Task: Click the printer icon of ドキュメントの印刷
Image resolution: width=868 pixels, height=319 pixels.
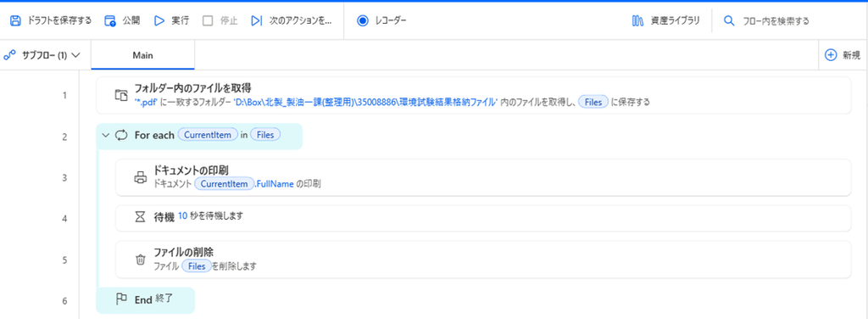Action: point(140,178)
